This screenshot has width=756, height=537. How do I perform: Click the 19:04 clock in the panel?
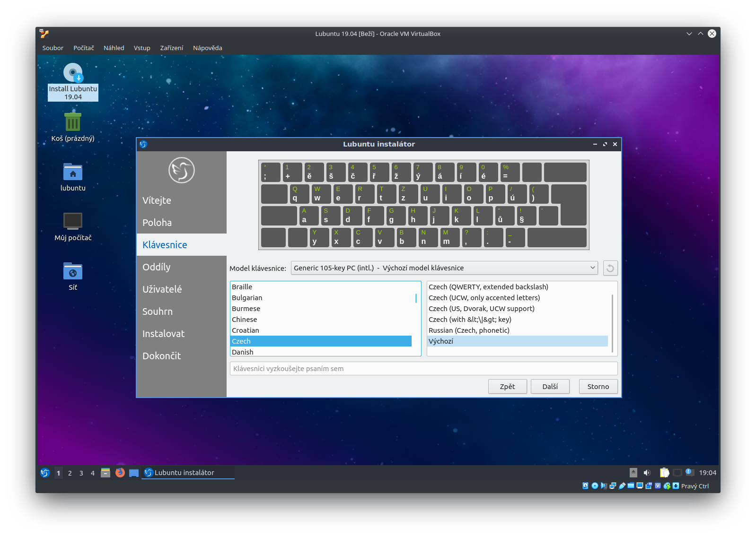pyautogui.click(x=708, y=473)
